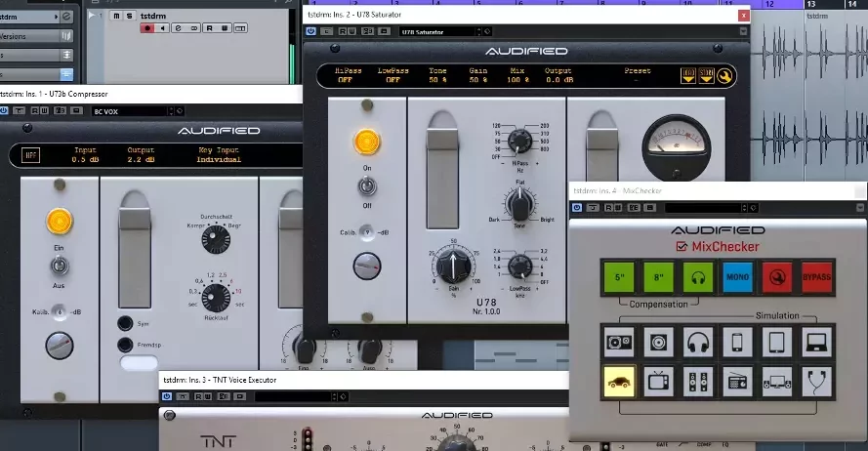The width and height of the screenshot is (868, 451).
Task: Click the freeze channel button on tstdrm track
Action: click(x=240, y=28)
